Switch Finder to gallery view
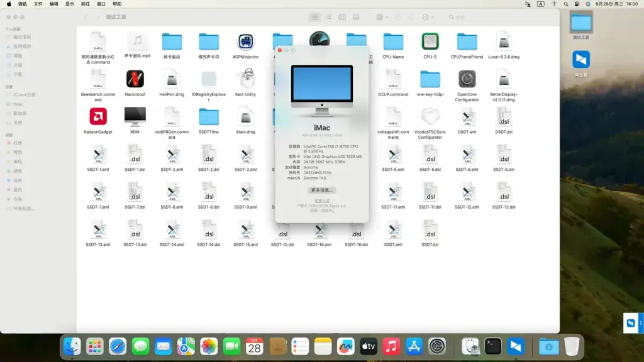 pyautogui.click(x=356, y=17)
